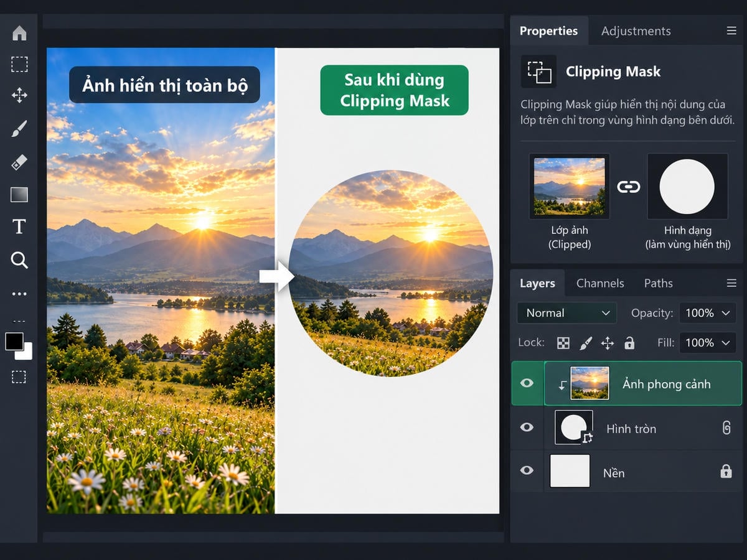Select the Gradient tool
The image size is (747, 560).
[x=19, y=195]
